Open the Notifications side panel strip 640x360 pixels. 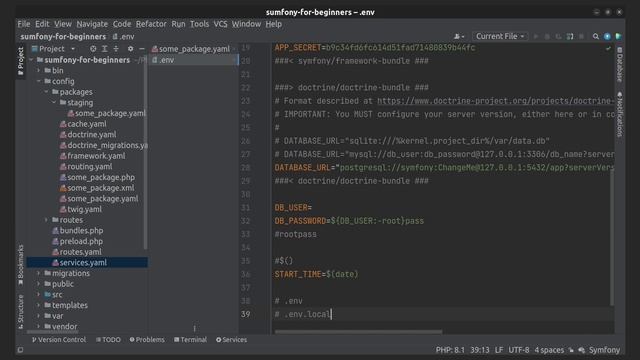coord(620,114)
